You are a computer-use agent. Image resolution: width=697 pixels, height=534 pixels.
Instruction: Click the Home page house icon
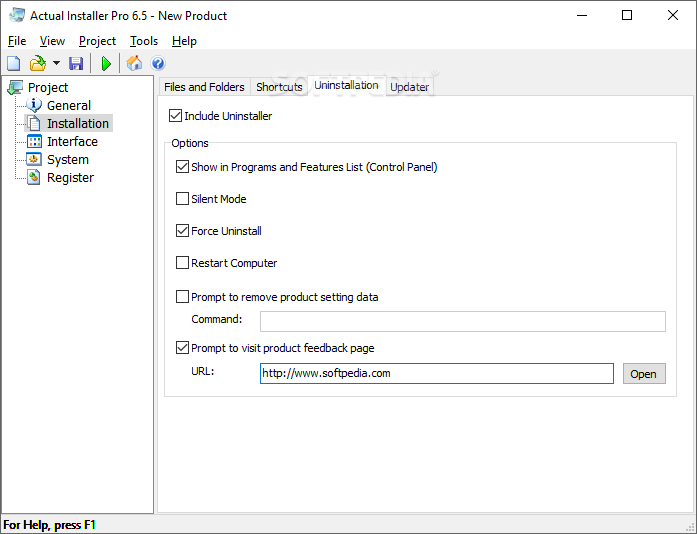coord(134,64)
